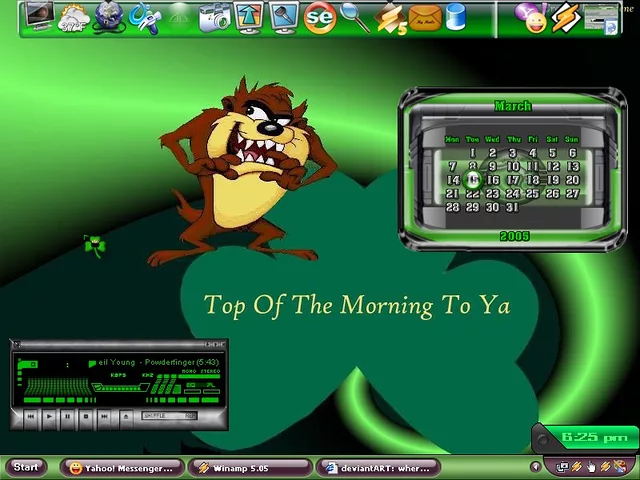
Task: Select day 6 on the calendar
Action: point(573,153)
